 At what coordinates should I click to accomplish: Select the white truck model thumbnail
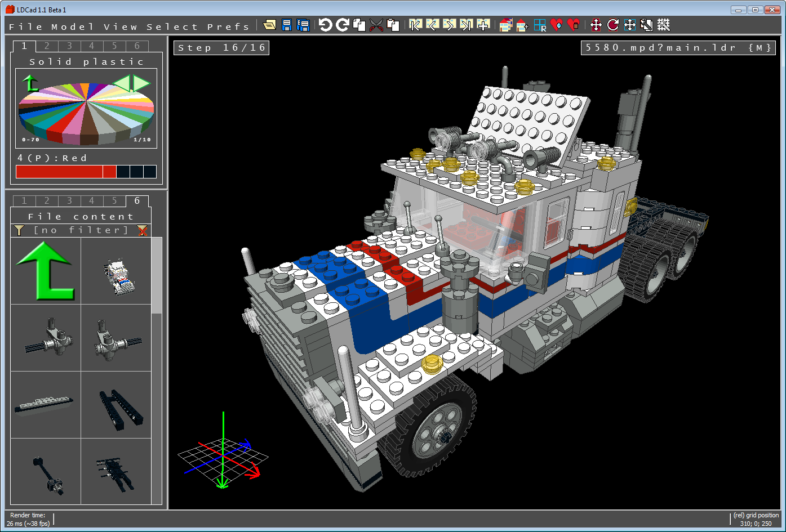pos(117,271)
